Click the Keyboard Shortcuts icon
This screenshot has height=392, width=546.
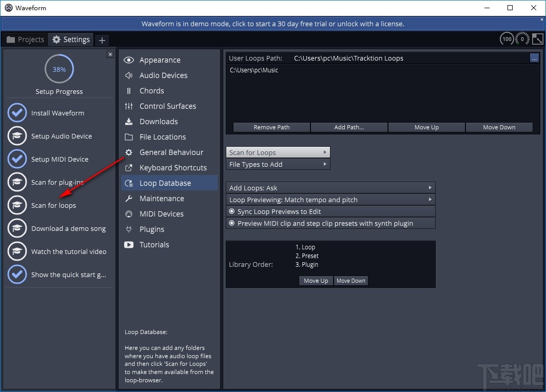pos(129,168)
